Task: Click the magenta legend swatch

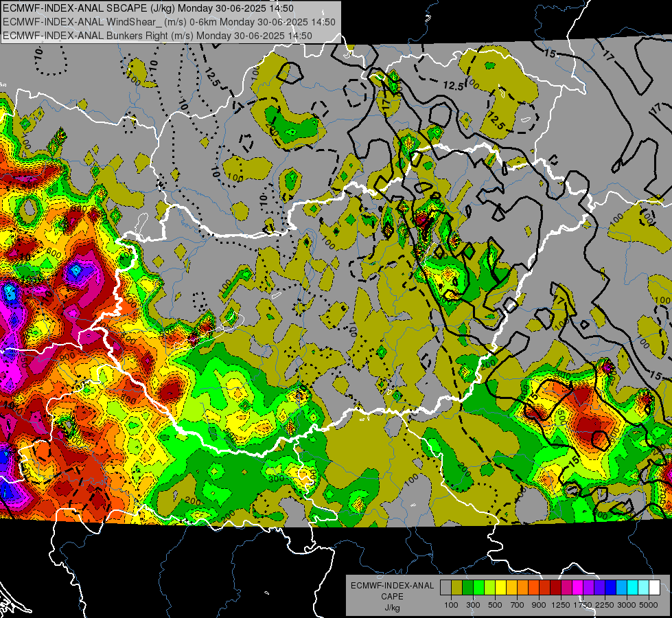Action: pyautogui.click(x=578, y=588)
